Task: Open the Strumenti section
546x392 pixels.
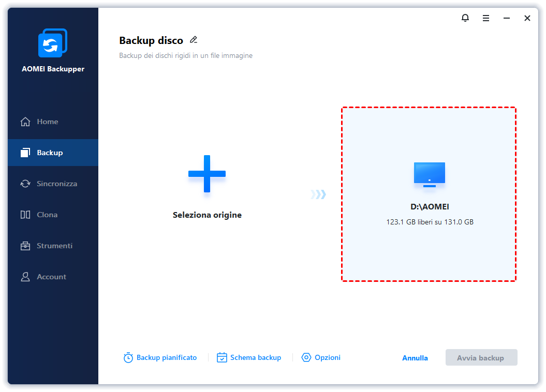Action: 53,246
